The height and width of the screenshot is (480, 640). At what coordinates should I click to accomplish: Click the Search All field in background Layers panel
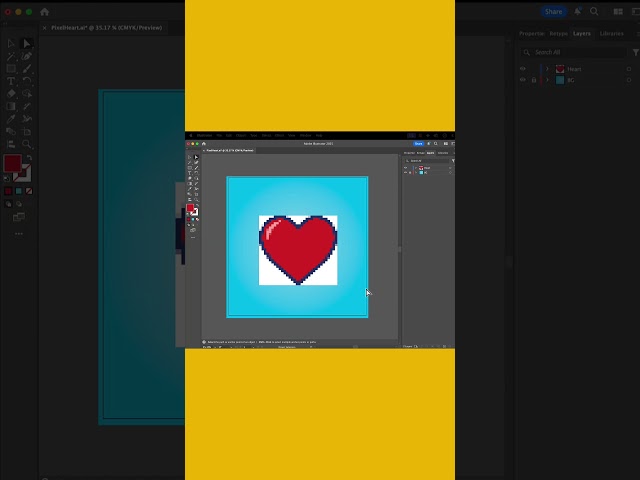point(573,52)
